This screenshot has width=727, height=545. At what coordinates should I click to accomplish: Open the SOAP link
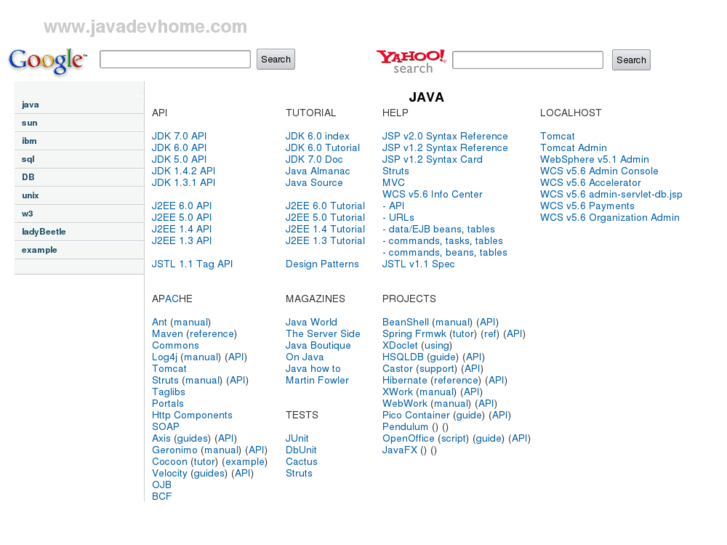click(166, 426)
